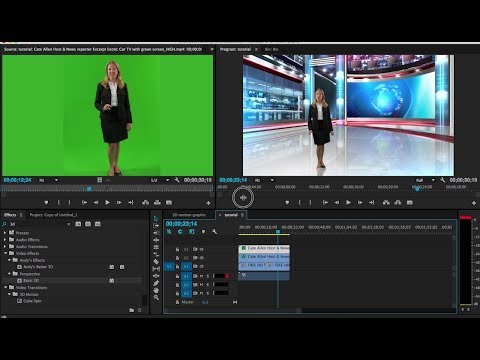The width and height of the screenshot is (480, 360).
Task: Click Overwrite button in Source monitor
Action: pos(157,202)
